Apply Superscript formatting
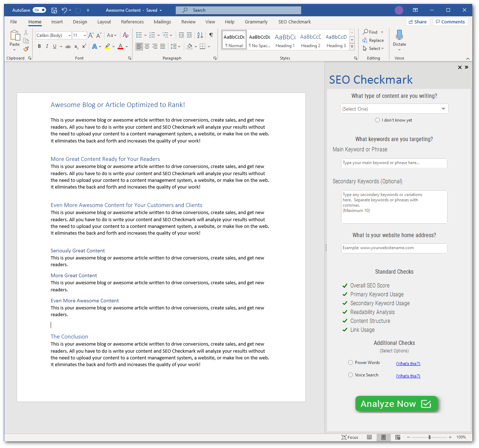Screen dimensions: 479x448 (x=84, y=46)
